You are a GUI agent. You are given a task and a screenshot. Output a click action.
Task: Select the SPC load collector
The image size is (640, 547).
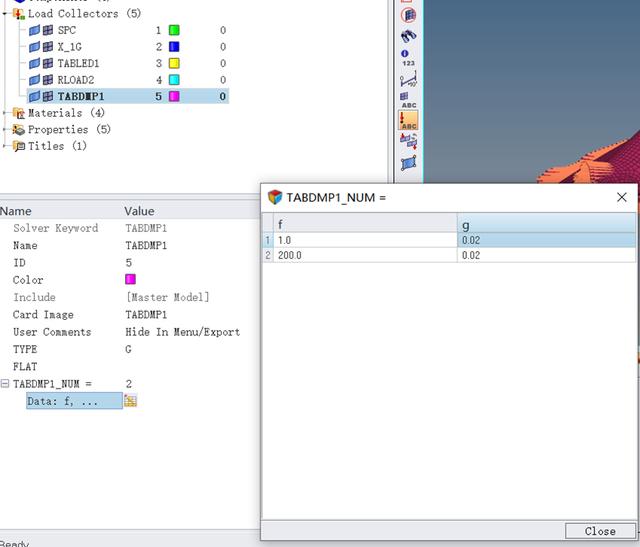tap(67, 30)
